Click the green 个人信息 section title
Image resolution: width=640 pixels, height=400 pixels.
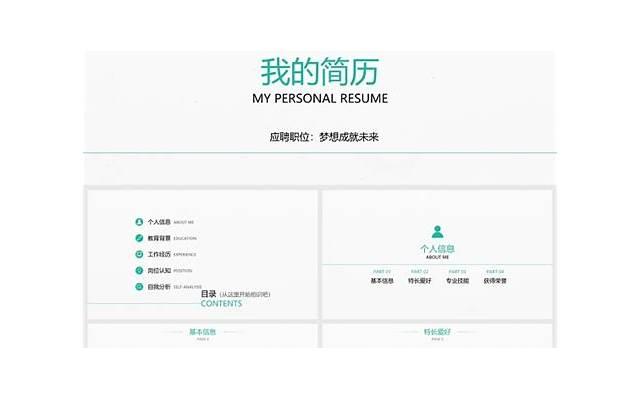[437, 249]
